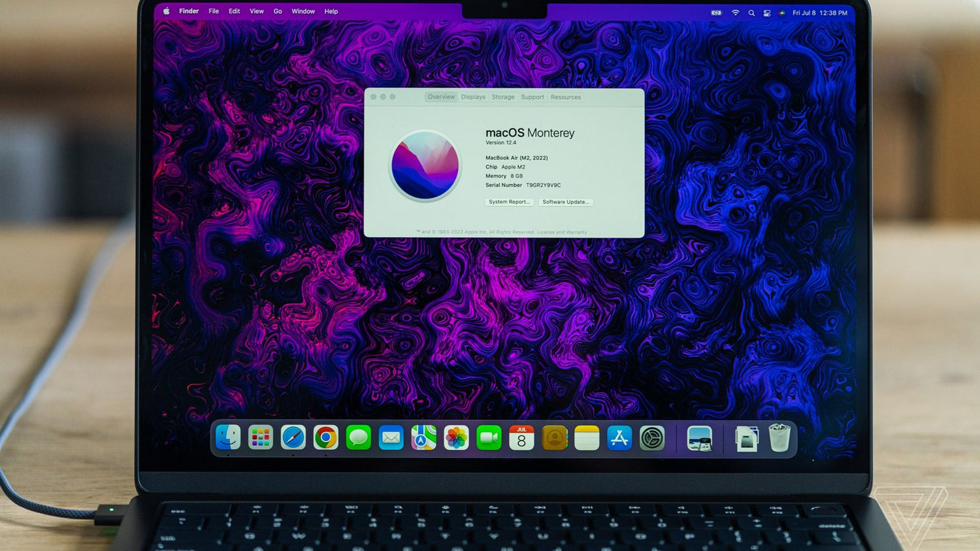Open the App Store Dock icon
Screen dimensions: 980x551
619,438
